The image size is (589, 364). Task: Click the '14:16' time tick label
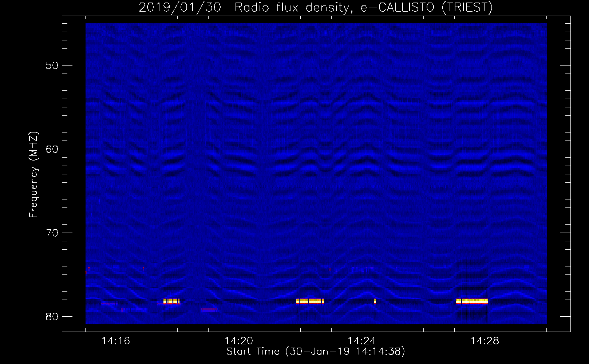coord(116,341)
